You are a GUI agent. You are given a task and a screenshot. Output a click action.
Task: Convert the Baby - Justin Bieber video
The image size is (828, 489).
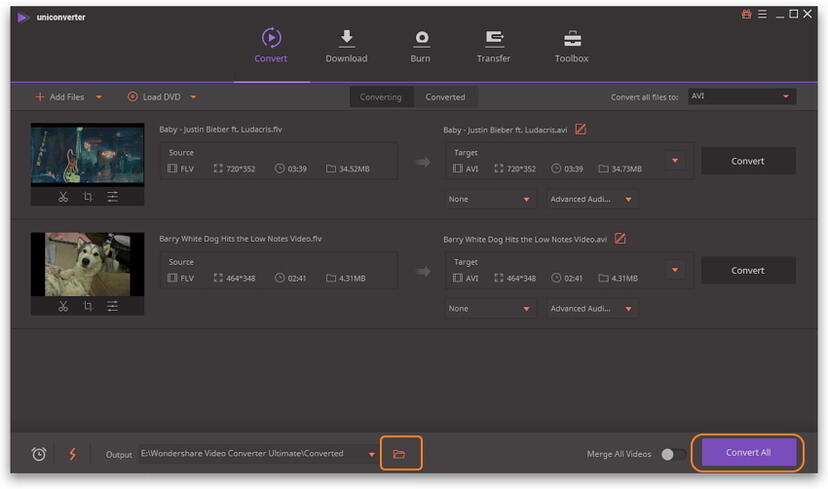click(x=748, y=161)
